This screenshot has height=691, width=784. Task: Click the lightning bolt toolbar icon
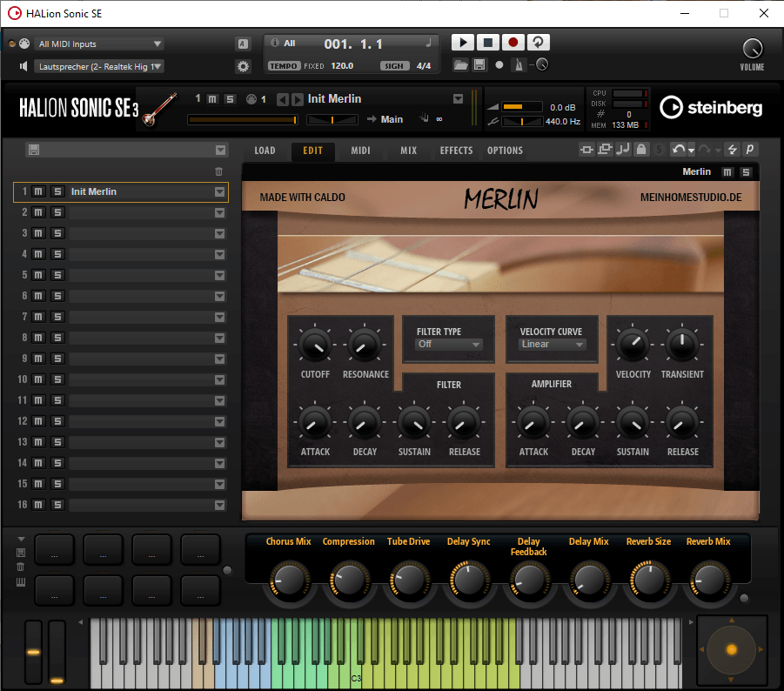(732, 150)
